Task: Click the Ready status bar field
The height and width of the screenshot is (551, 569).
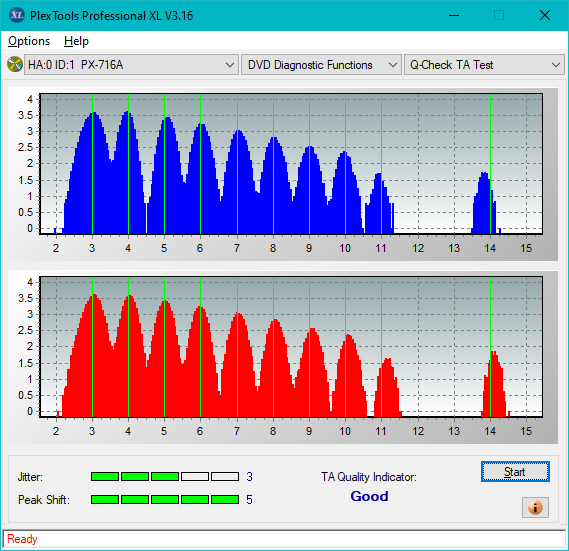Action: pyautogui.click(x=284, y=539)
